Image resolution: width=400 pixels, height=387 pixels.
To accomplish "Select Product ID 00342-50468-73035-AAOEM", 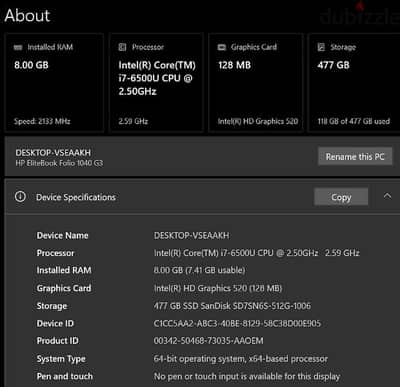I will (x=208, y=341).
